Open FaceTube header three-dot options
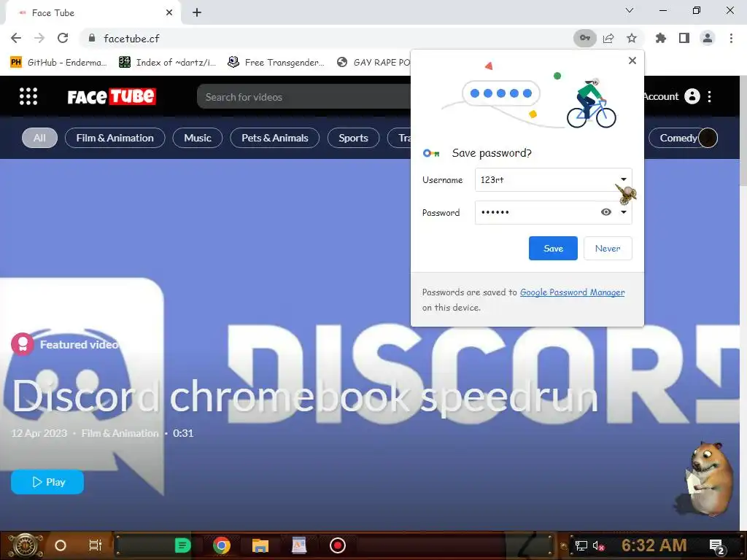The width and height of the screenshot is (747, 560). [710, 97]
